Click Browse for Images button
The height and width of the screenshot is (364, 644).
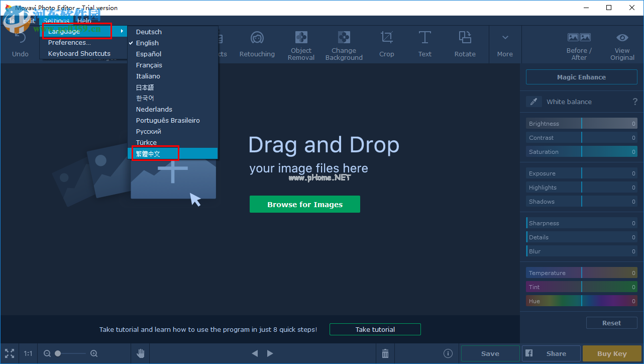305,204
